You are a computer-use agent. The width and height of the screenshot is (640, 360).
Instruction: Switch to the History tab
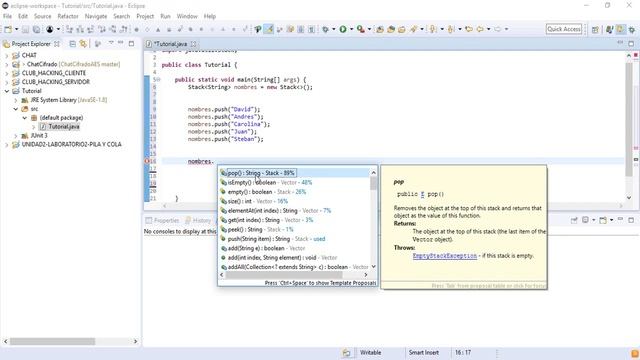(198, 220)
